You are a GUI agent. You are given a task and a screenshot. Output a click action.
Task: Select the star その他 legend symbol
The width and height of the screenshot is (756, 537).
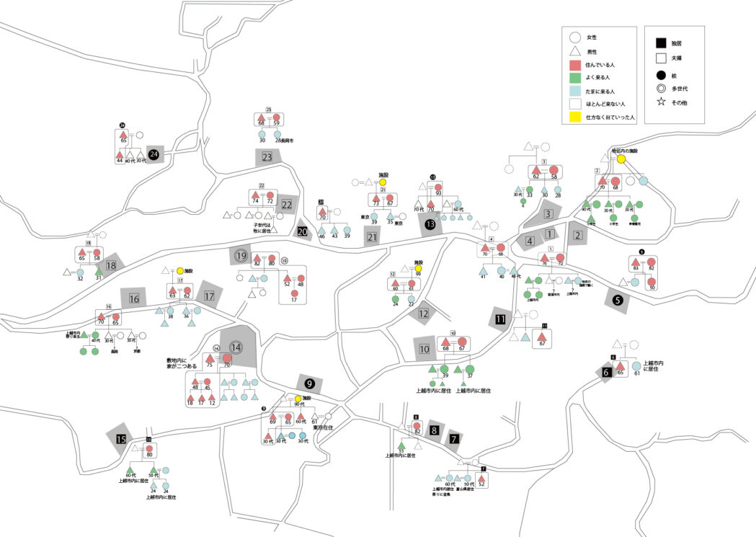pyautogui.click(x=660, y=103)
